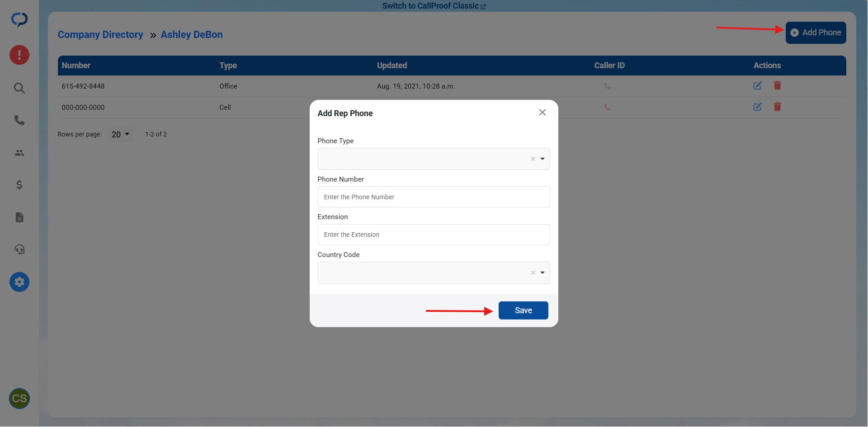This screenshot has width=868, height=427.
Task: Close the Add Rep Phone dialog
Action: 542,112
